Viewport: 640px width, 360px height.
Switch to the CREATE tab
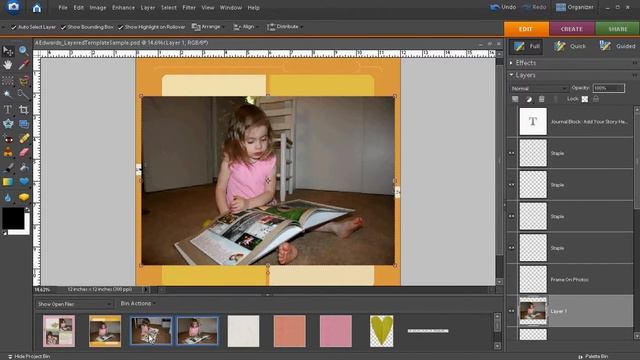pos(571,29)
